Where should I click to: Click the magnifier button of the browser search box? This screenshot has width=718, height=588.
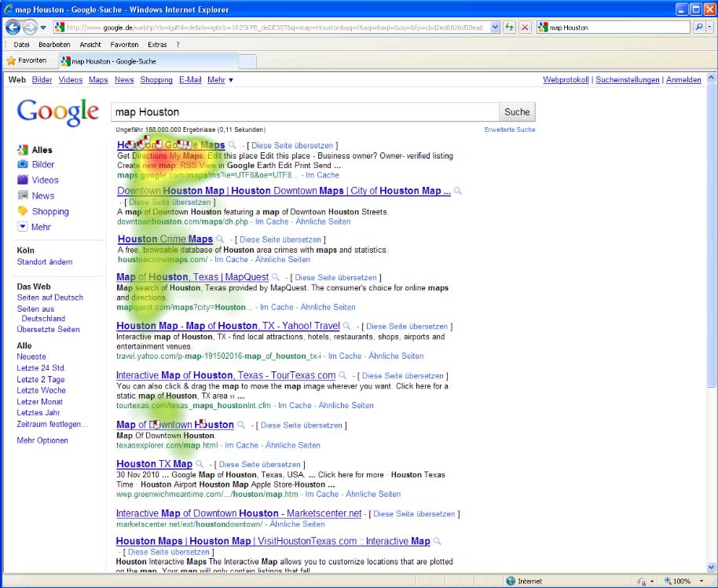[699, 27]
